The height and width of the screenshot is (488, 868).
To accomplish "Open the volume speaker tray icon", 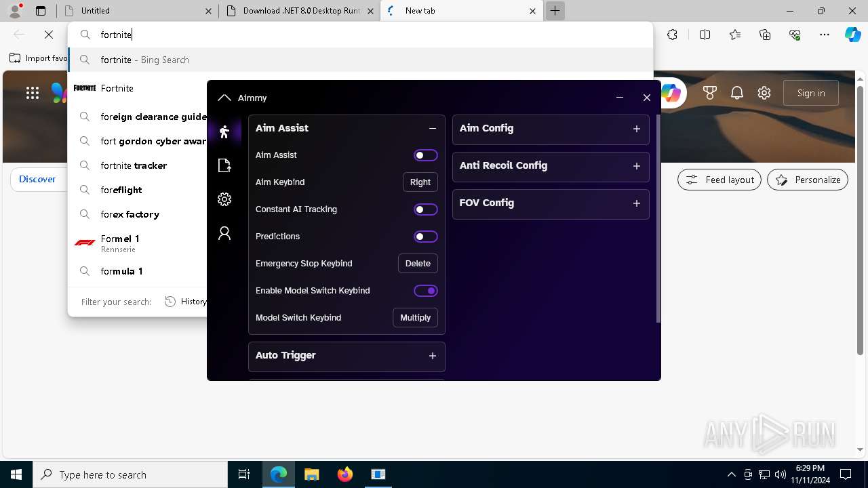I will click(x=781, y=474).
